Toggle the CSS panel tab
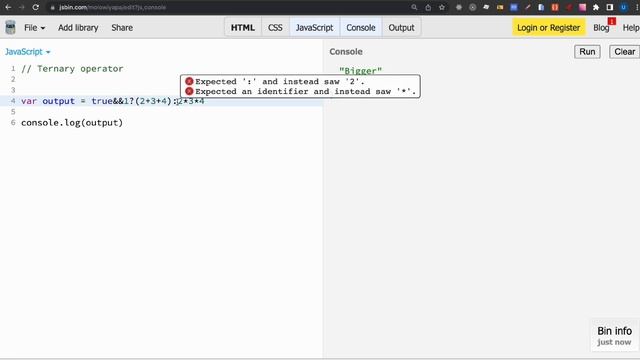This screenshot has height=360, width=640. [x=275, y=28]
